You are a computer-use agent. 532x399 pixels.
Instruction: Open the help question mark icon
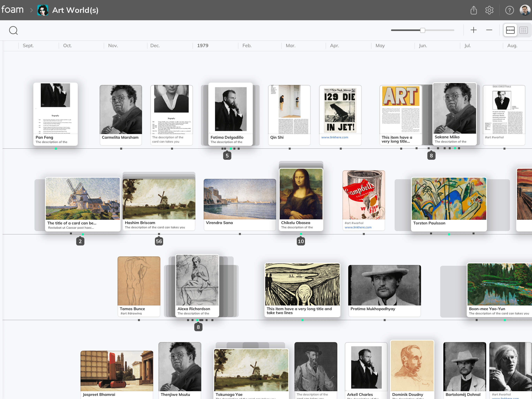[509, 10]
